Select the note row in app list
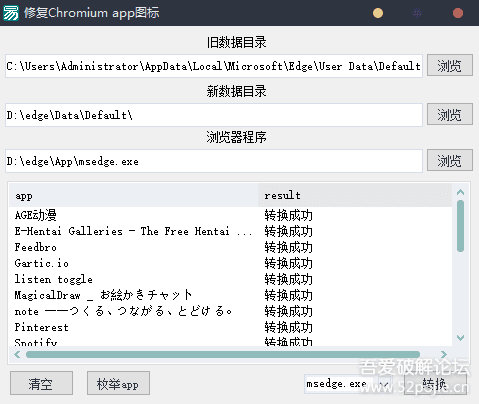Screen dimensions: 479x404 230,311
